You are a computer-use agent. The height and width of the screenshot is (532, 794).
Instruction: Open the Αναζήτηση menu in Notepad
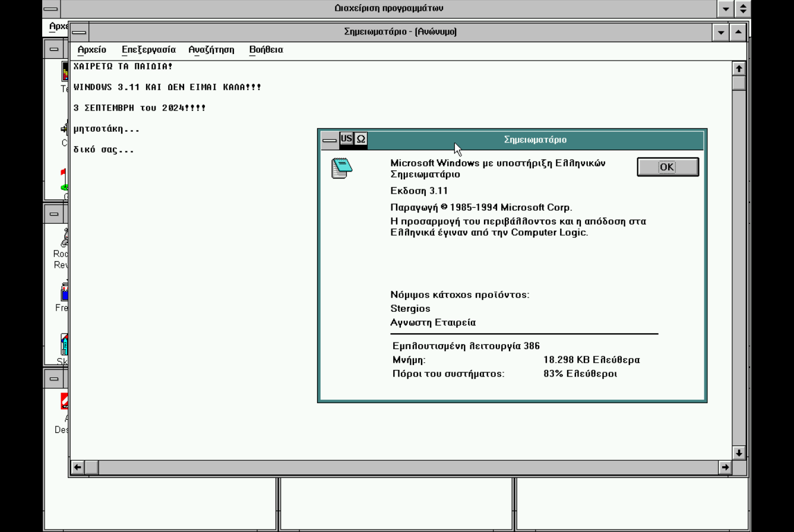click(x=211, y=50)
